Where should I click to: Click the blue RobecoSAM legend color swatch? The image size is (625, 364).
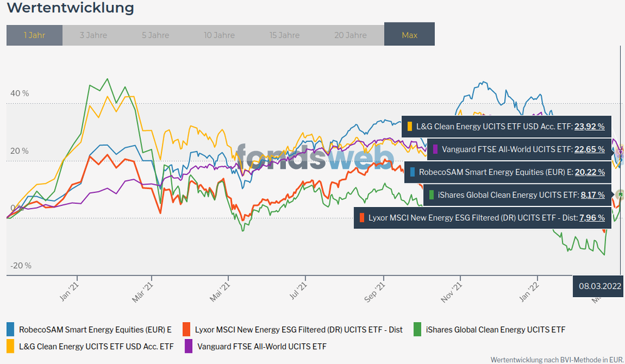(x=11, y=329)
